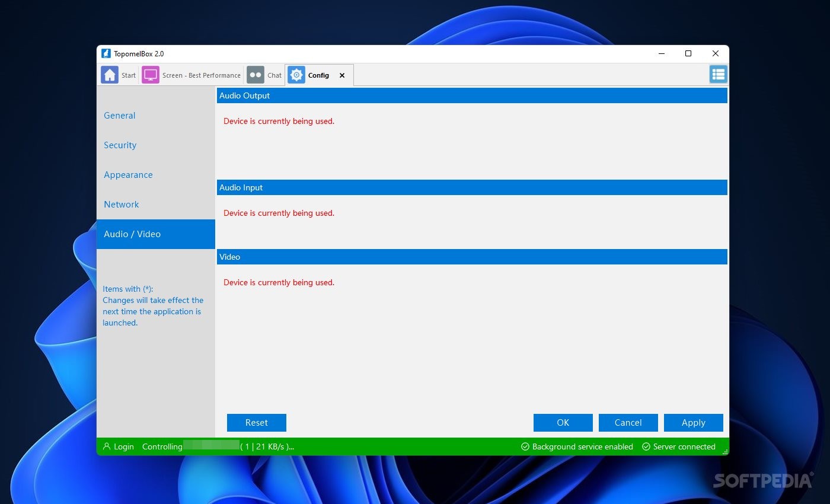The image size is (830, 504).
Task: Close the TopomelBox window
Action: [716, 53]
